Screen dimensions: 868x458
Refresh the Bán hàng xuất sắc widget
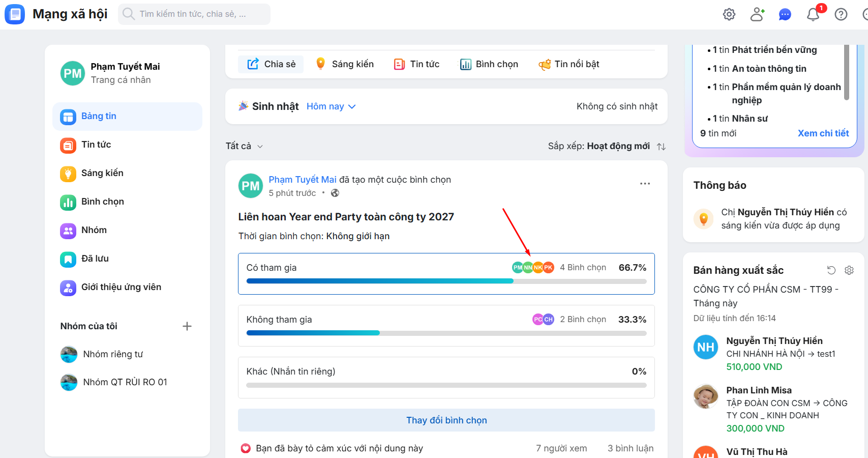[x=831, y=270]
